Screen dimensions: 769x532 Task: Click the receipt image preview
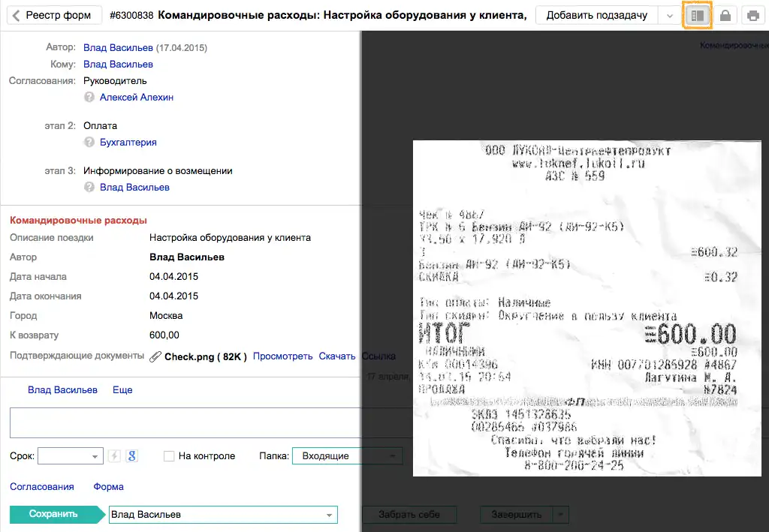point(587,308)
